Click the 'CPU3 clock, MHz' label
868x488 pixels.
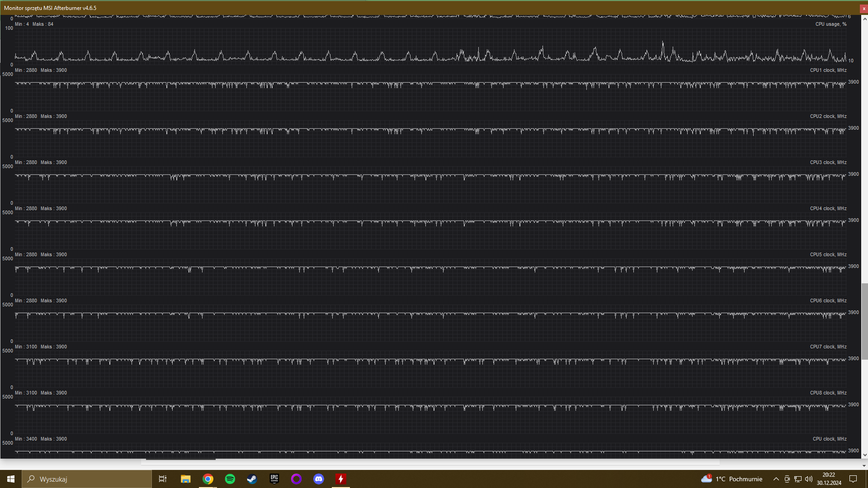click(x=828, y=163)
